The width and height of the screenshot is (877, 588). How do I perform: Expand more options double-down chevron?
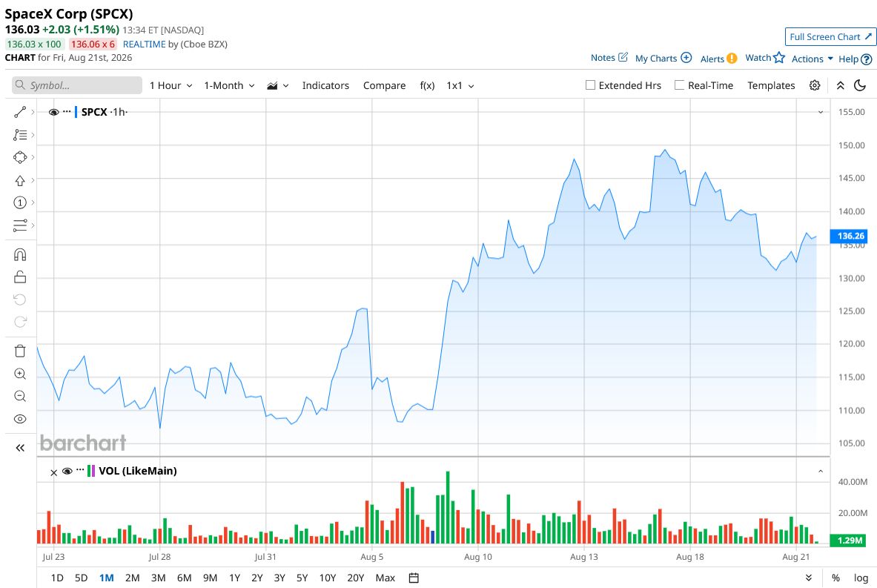click(808, 578)
